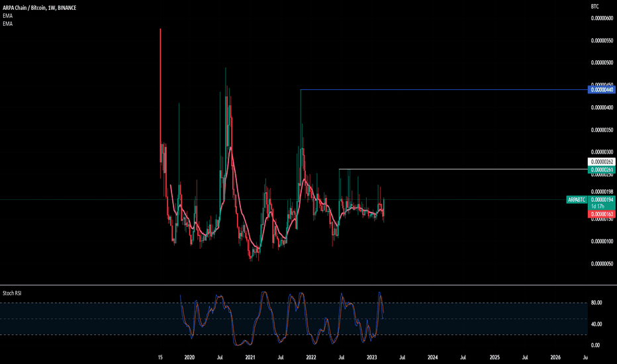Click the 2021 label on time axis

pyautogui.click(x=250, y=357)
